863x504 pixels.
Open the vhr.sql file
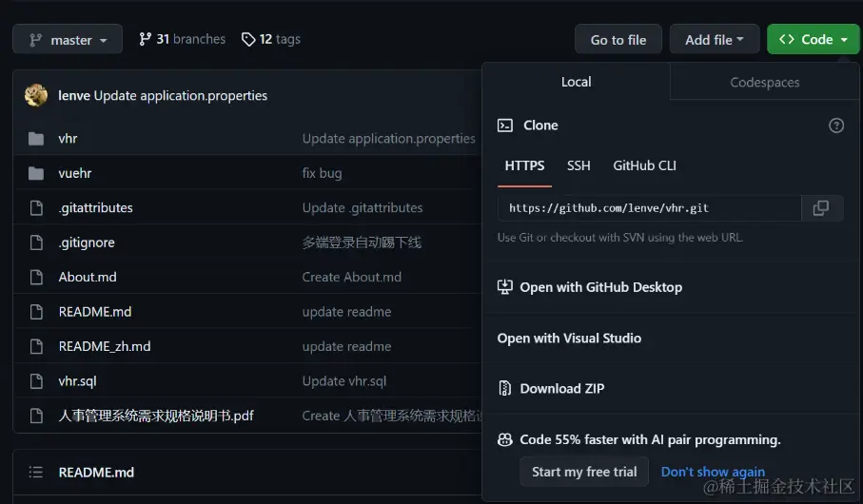point(77,380)
